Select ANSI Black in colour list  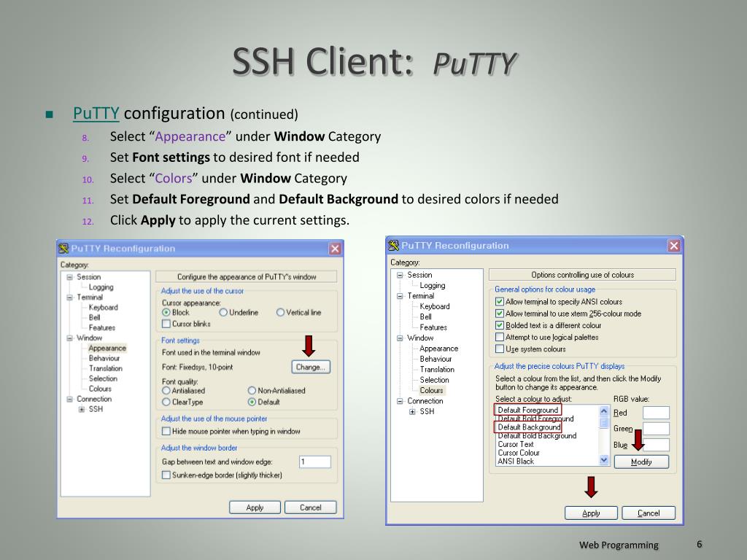516,462
